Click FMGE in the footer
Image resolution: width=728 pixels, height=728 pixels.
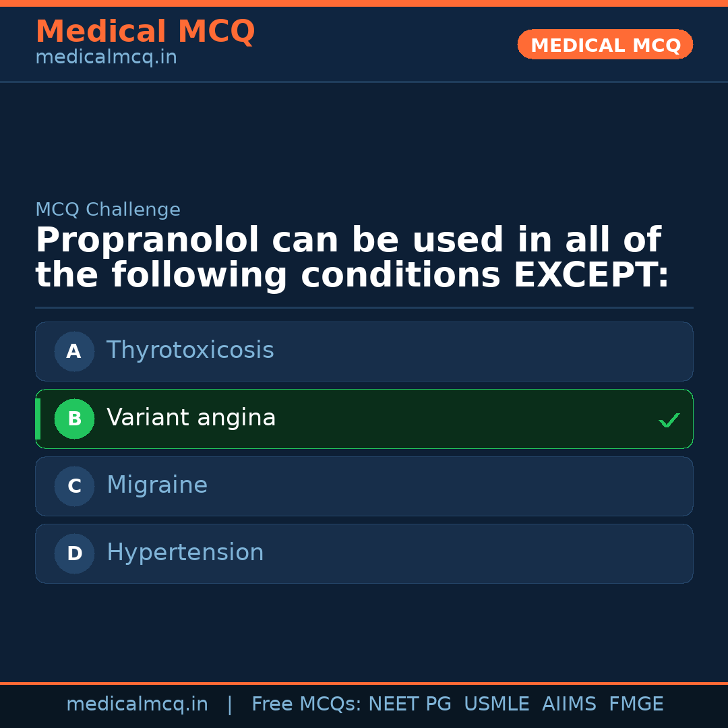[636, 704]
